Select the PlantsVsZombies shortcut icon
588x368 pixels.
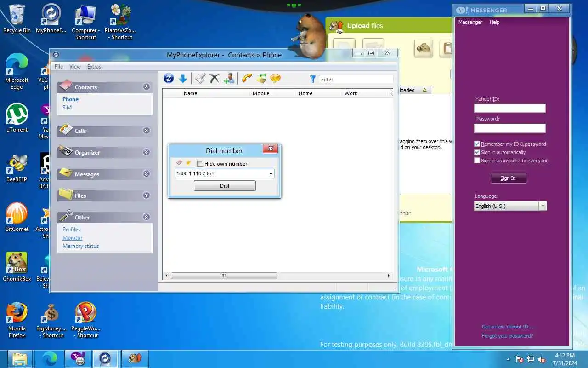click(120, 22)
